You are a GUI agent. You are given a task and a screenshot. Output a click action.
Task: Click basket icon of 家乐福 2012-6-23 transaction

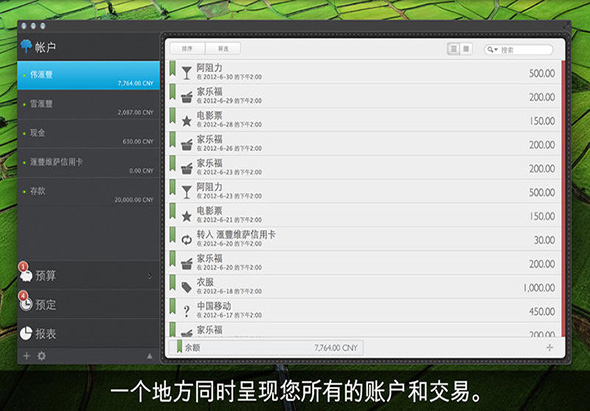click(x=187, y=169)
